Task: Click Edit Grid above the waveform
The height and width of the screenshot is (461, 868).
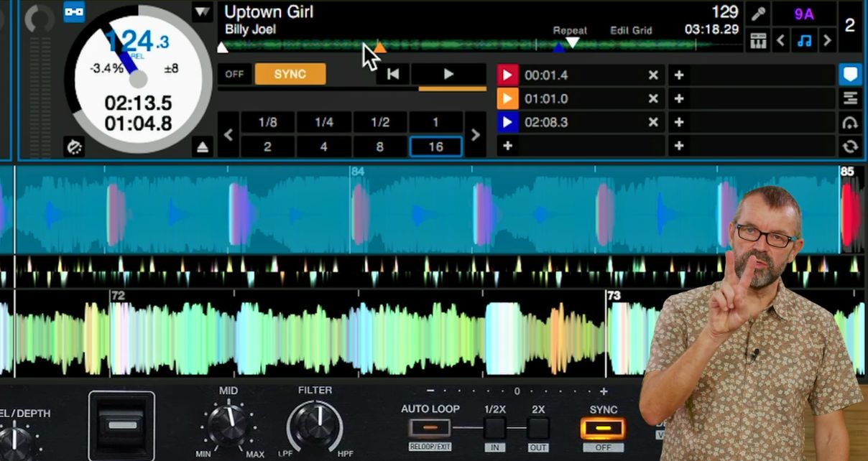Action: [x=632, y=31]
